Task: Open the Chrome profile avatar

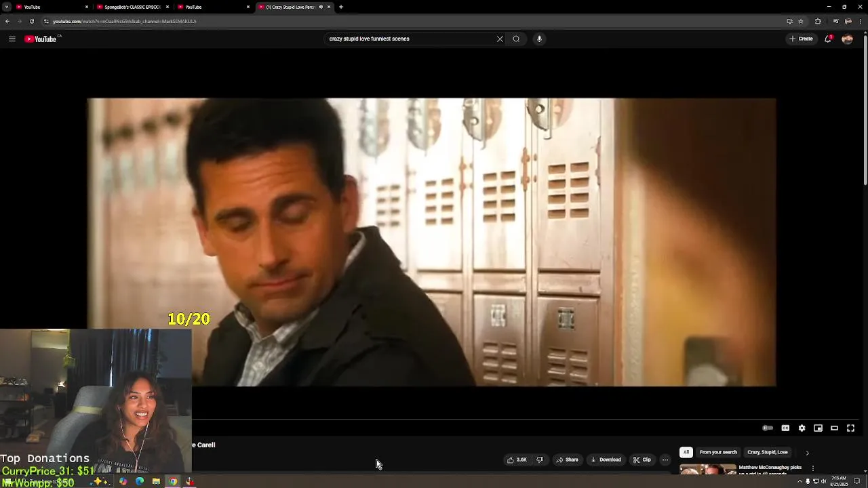Action: point(848,21)
